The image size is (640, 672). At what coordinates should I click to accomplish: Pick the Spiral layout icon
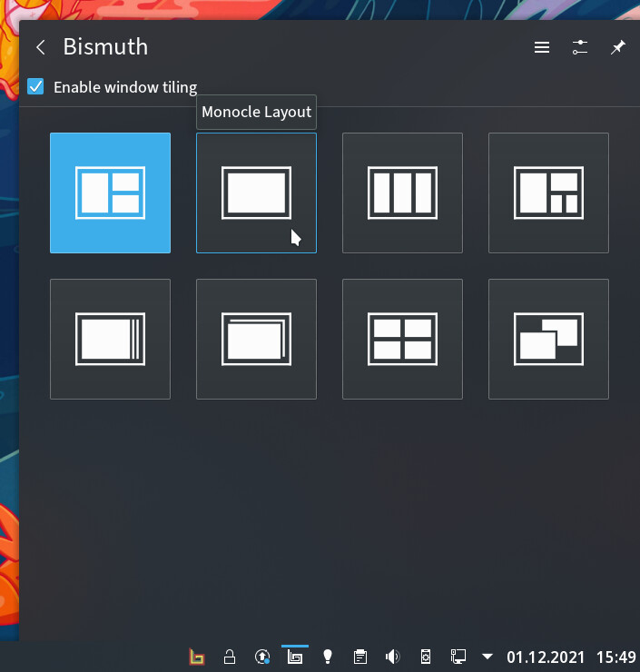(x=548, y=193)
